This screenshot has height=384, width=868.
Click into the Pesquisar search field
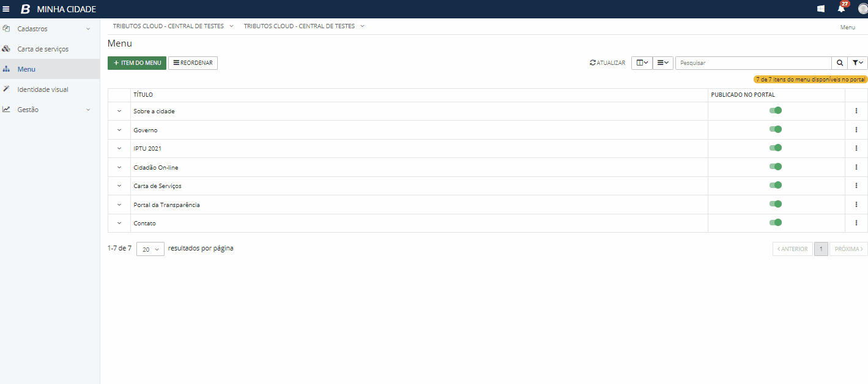coord(752,63)
